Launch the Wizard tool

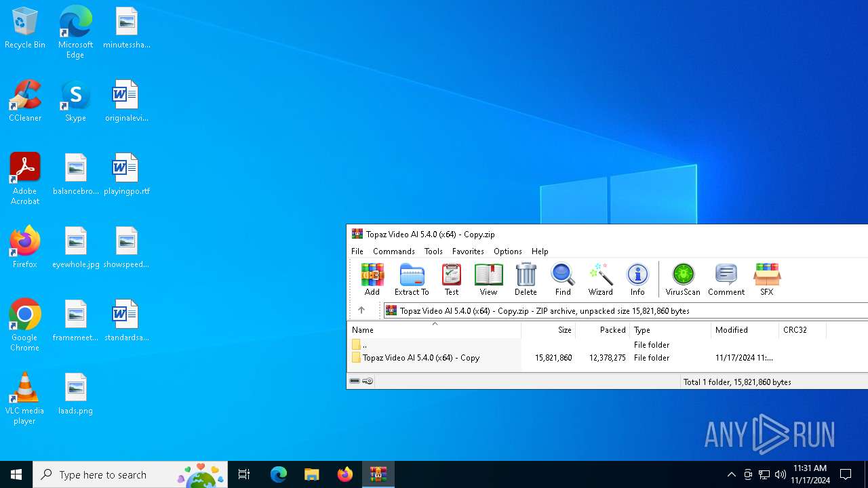tap(600, 280)
